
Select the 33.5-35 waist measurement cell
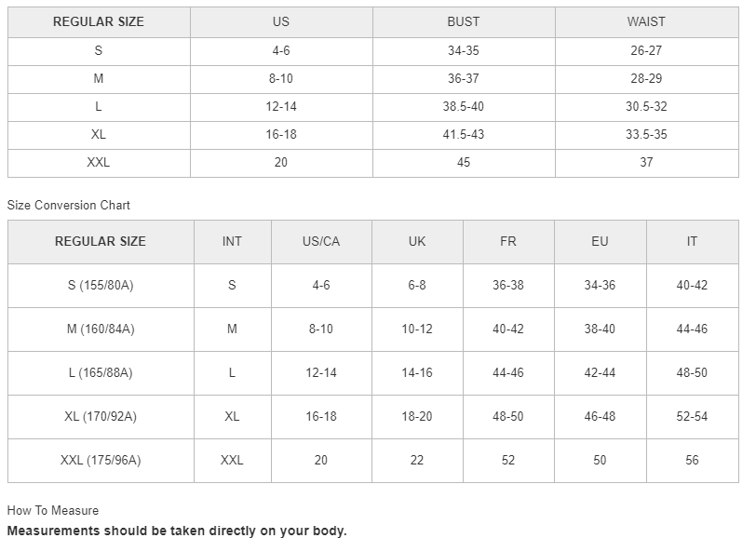646,134
